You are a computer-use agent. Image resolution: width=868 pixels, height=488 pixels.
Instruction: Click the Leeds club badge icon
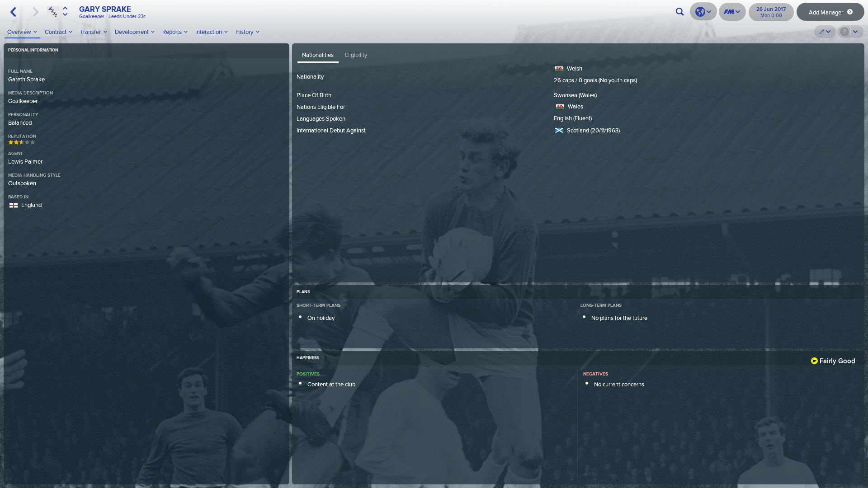(x=53, y=12)
